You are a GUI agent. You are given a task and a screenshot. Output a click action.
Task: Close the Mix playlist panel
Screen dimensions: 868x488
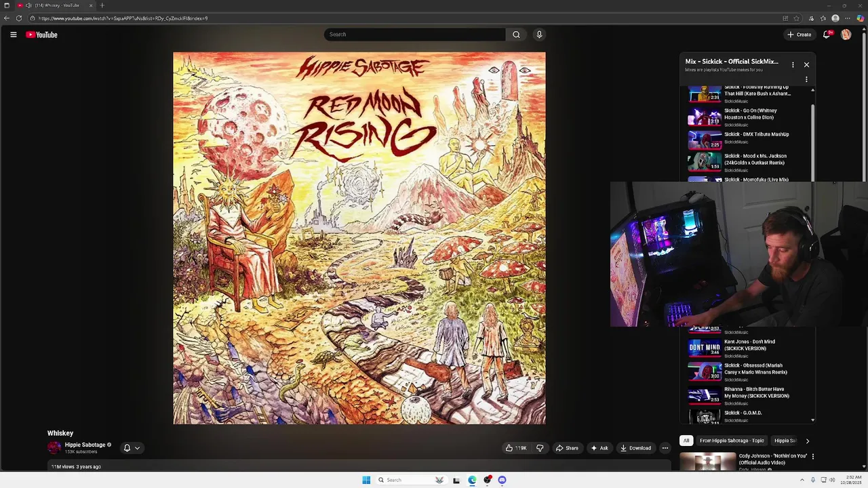click(x=806, y=65)
